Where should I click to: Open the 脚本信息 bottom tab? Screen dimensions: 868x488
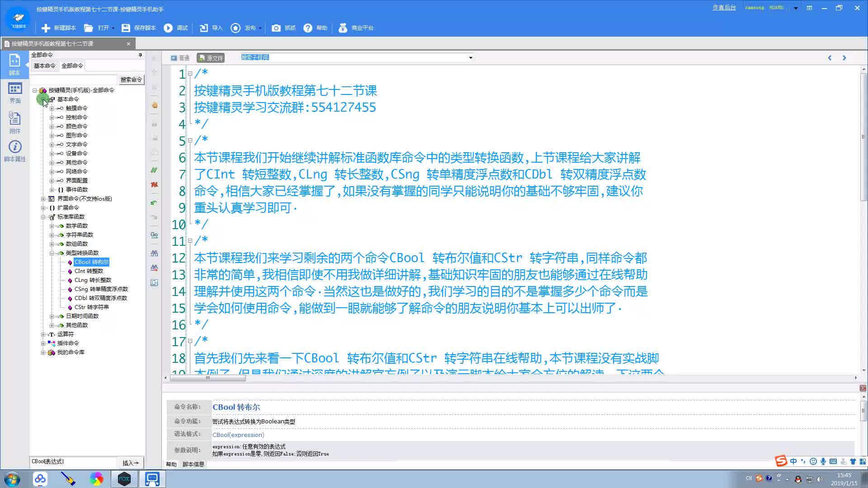[x=193, y=464]
